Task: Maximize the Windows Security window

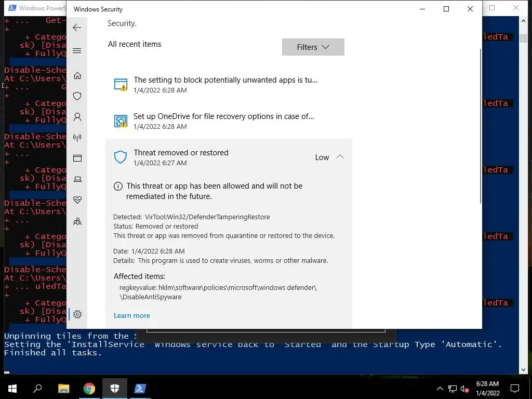Action: point(446,9)
